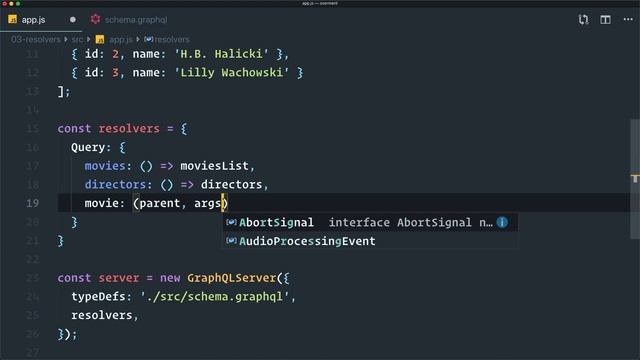Click the macOS green maximize button
The height and width of the screenshot is (360, 640).
coord(18,4)
